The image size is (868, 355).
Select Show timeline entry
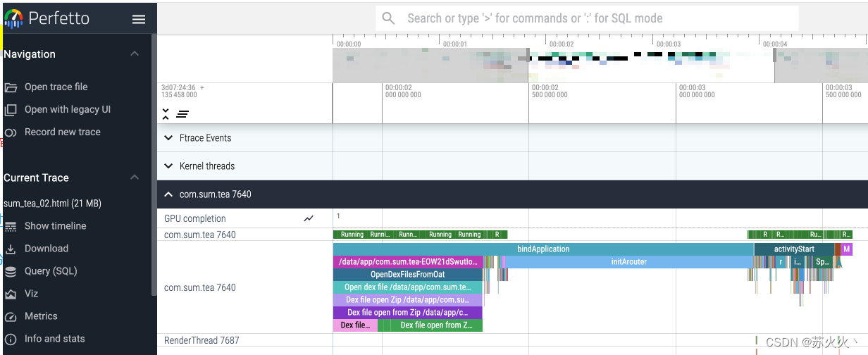point(56,226)
